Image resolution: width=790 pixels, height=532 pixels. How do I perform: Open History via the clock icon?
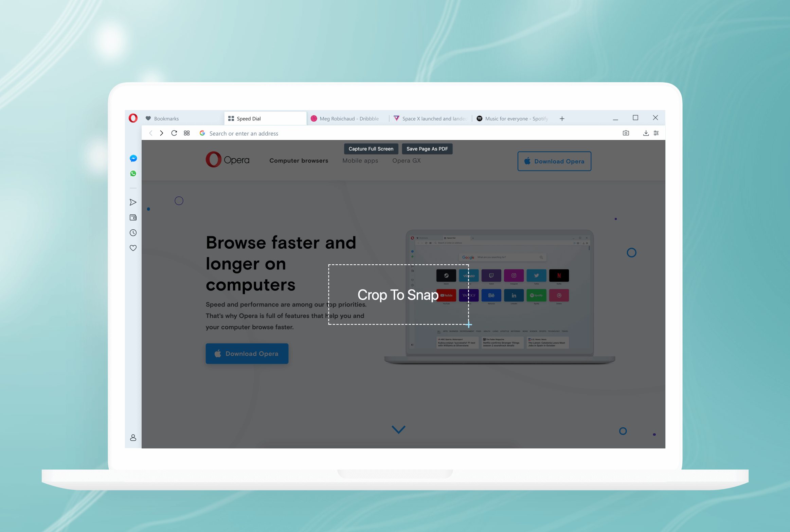point(133,233)
